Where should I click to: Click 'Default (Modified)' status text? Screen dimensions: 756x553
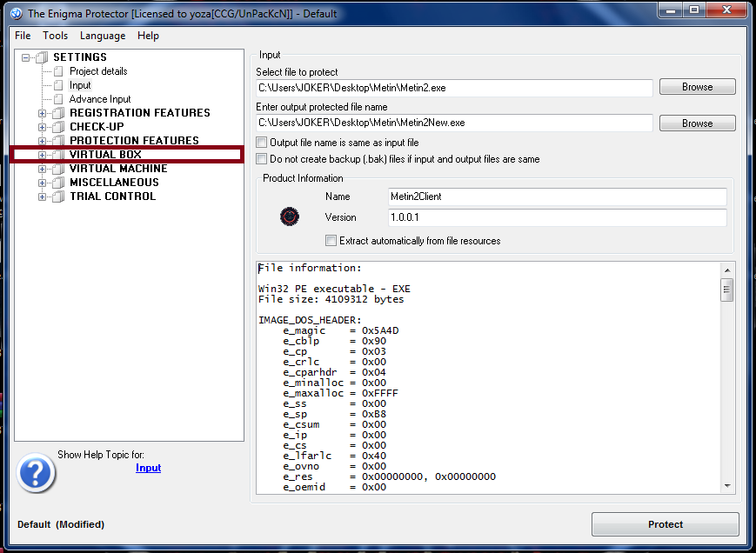tap(61, 524)
